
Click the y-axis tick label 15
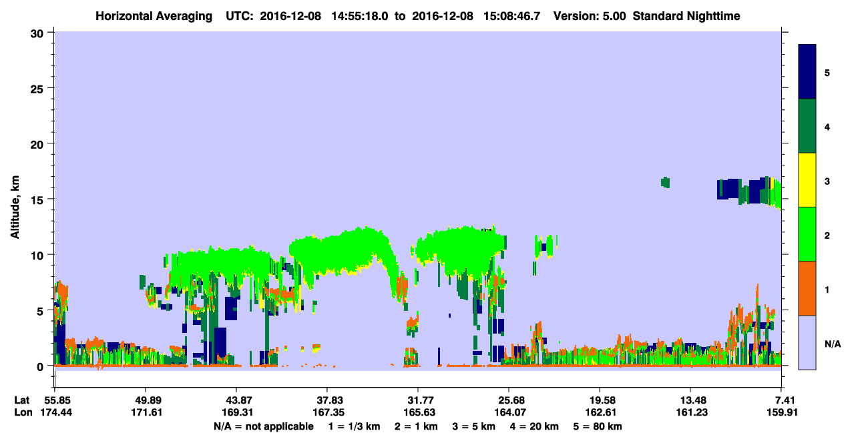[x=39, y=199]
